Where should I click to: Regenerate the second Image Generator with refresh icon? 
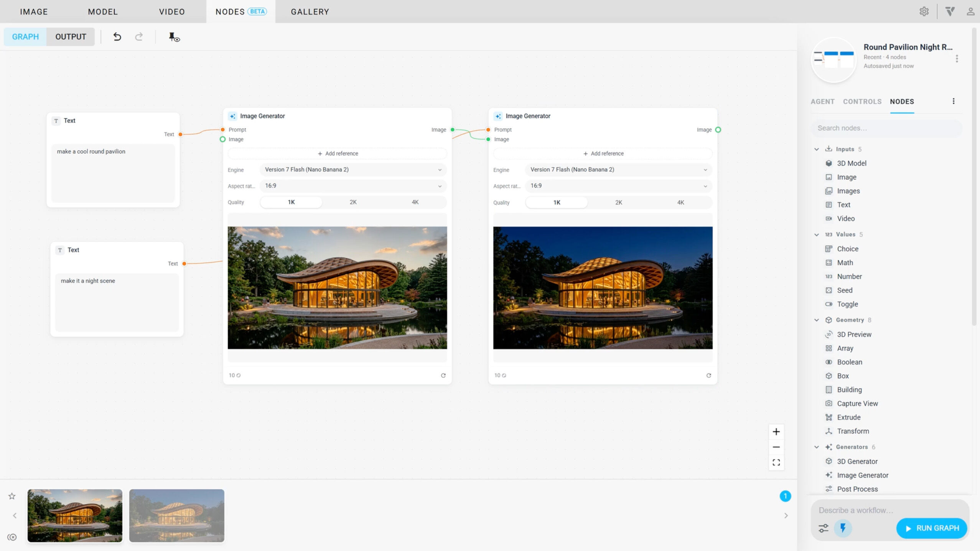pos(708,375)
